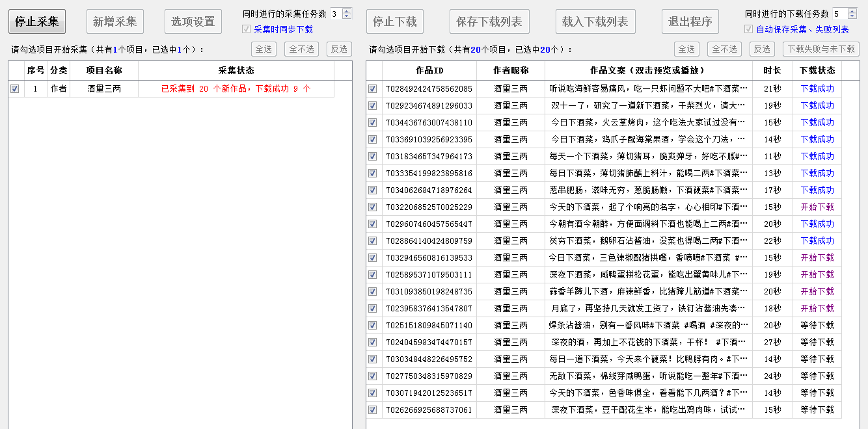The height and width of the screenshot is (429, 868).
Task: Uncheck collection item 1 酒里三两 checkbox
Action: click(15, 89)
